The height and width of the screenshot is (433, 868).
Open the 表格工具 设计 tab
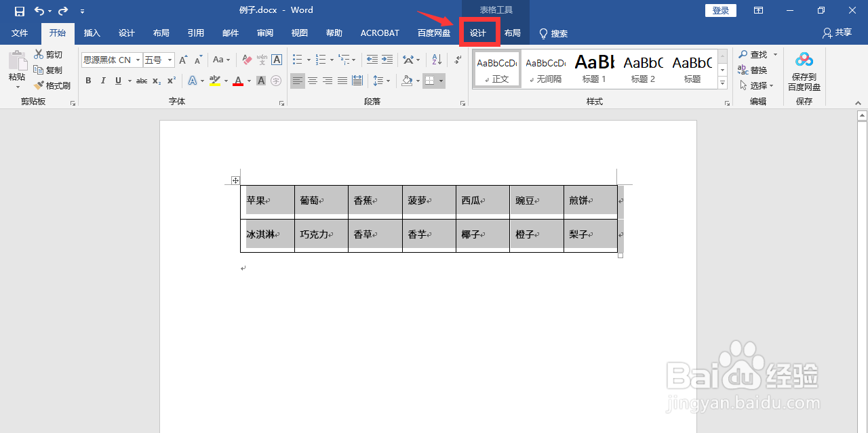coord(479,33)
